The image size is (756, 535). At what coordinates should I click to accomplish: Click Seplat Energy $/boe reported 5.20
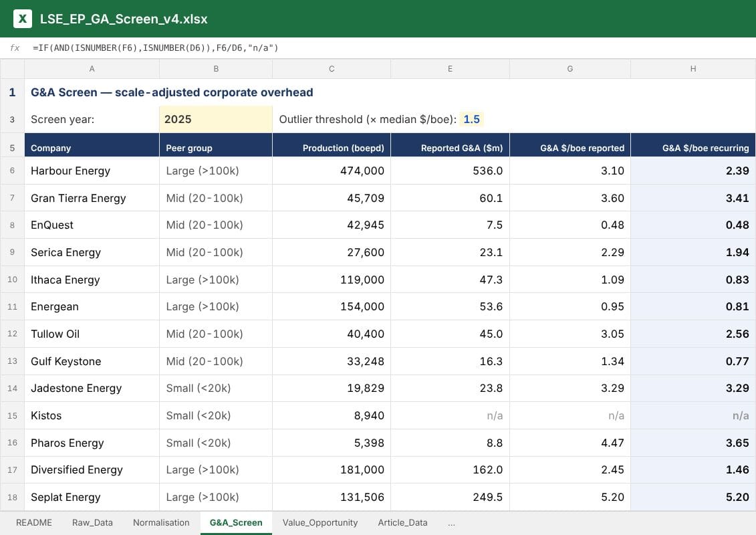(570, 497)
